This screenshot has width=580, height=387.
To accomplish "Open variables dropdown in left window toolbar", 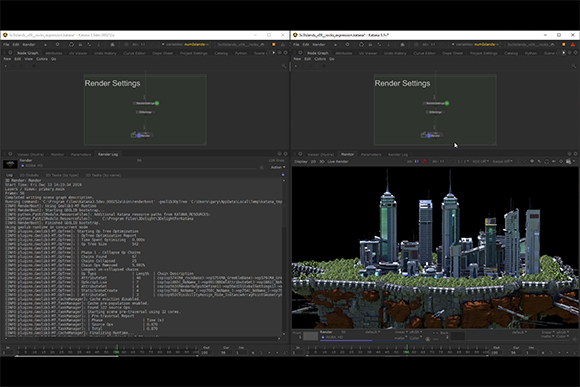I will (x=185, y=44).
